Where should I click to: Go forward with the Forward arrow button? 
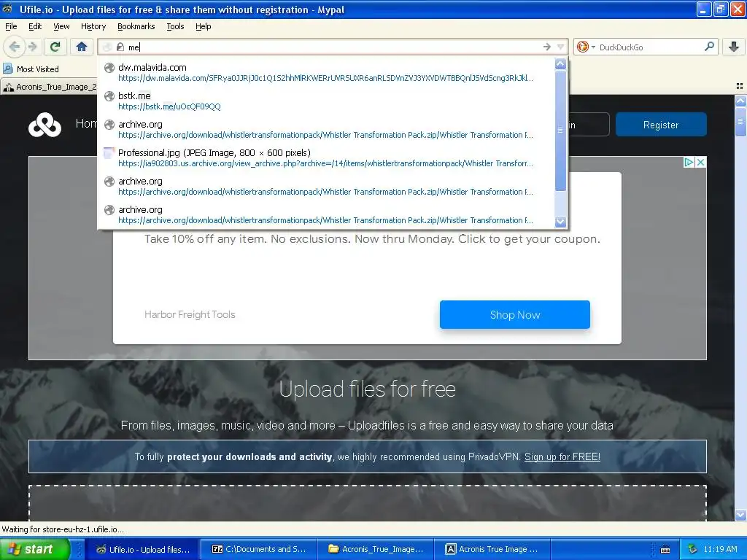pyautogui.click(x=32, y=47)
